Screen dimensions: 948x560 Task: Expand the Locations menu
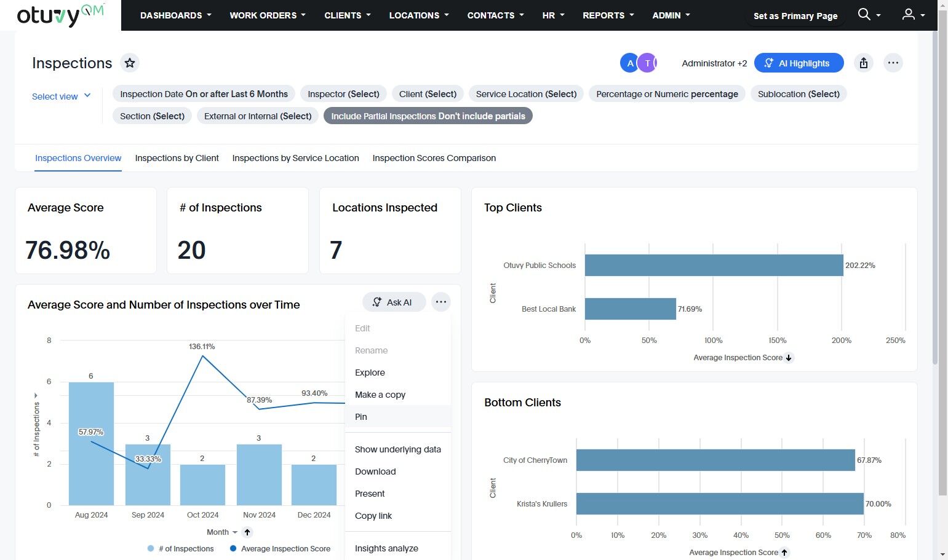(419, 15)
